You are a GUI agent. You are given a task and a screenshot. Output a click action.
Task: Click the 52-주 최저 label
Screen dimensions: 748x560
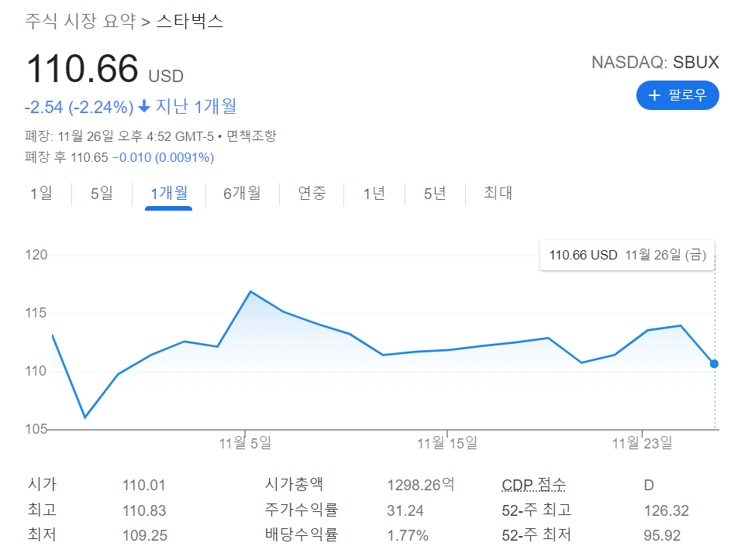[536, 535]
